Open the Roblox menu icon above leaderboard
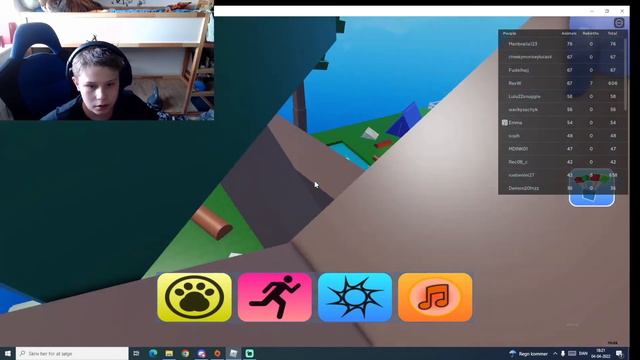This screenshot has height=360, width=640. point(619,23)
